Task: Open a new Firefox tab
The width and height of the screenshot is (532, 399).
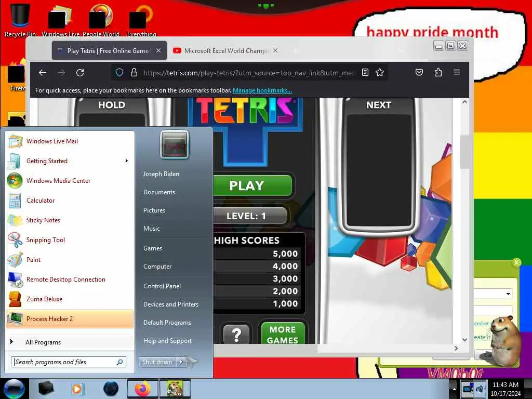Action: click(x=295, y=51)
